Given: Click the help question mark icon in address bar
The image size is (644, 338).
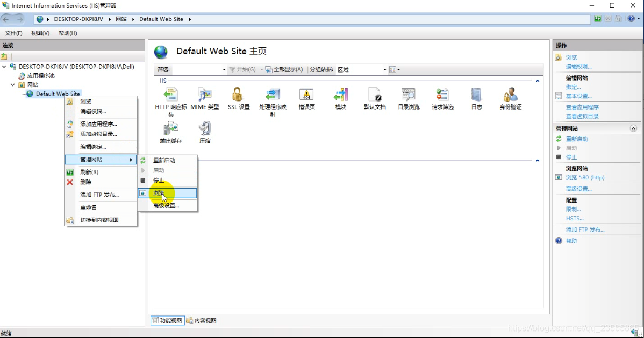Looking at the screenshot, I should (631, 19).
